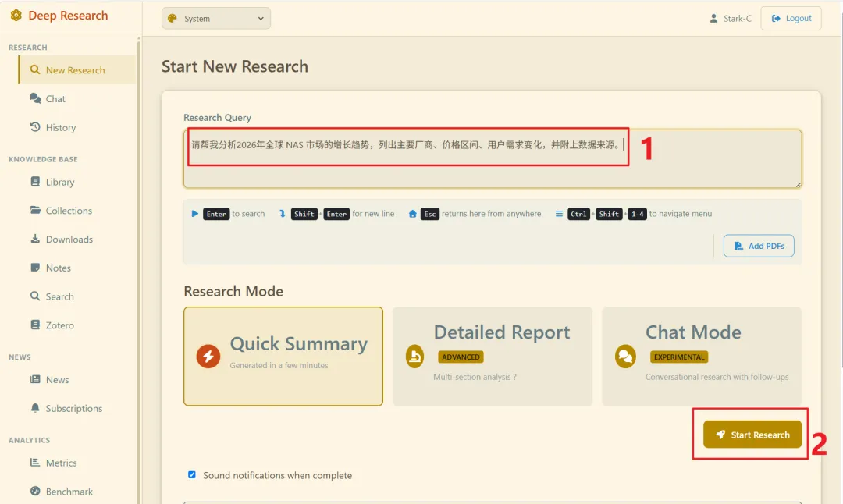The image size is (843, 504).
Task: Click the Chat Mode speech bubbles icon
Action: [x=625, y=357]
